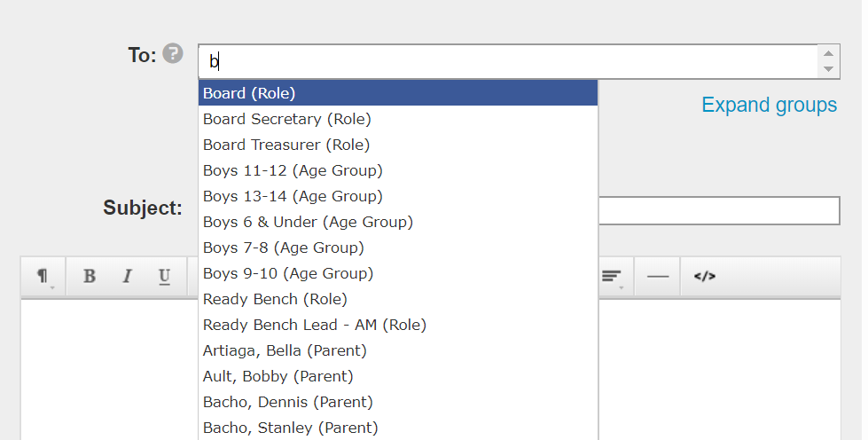Select Board Treasurer (Role) suggestion
Screen dimensions: 868x440
(398, 145)
